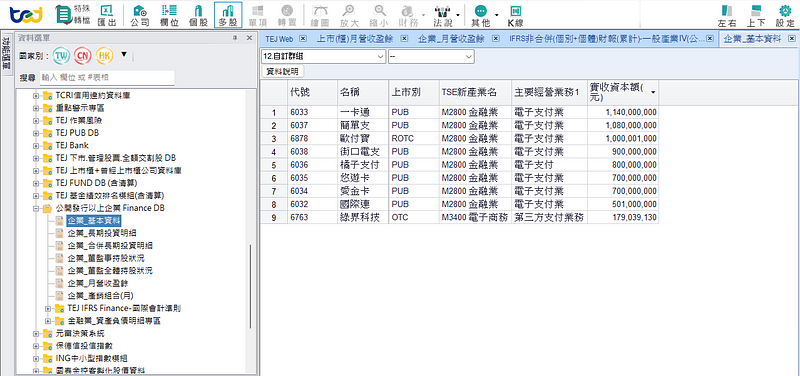Open the 實收資本額 column sort dropdown
Screen dimensions: 800x376
pos(653,92)
